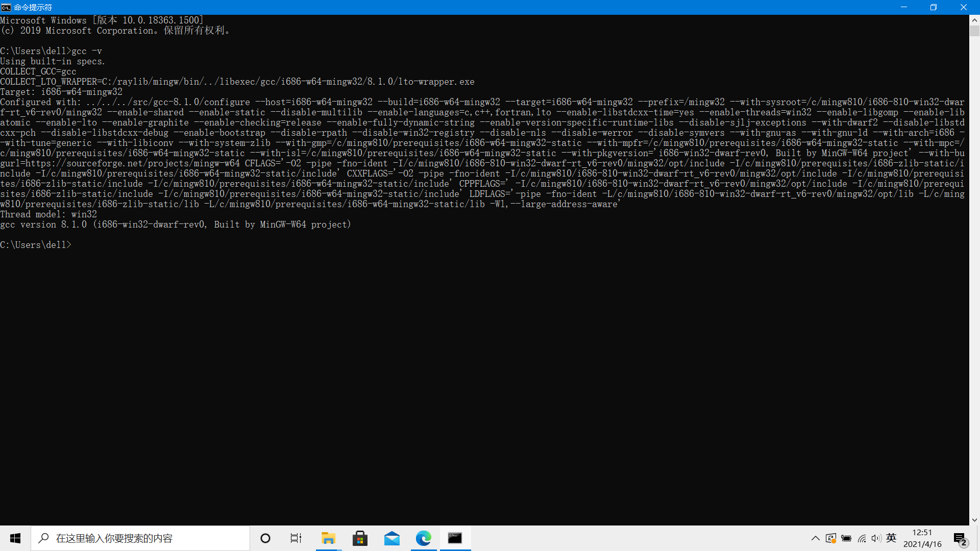Open Microsoft Edge from the taskbar
Viewport: 980px width, 551px height.
pos(424,538)
